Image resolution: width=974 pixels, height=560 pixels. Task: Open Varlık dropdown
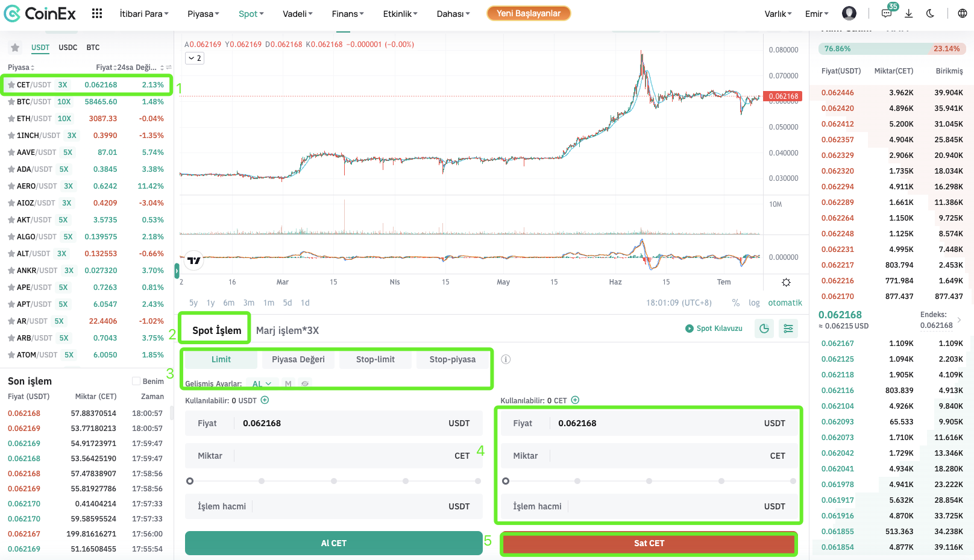click(x=778, y=14)
